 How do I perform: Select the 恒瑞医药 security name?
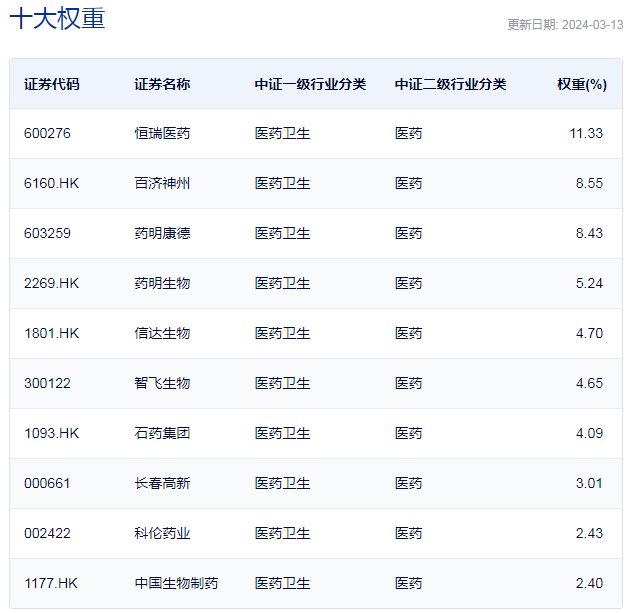pyautogui.click(x=162, y=133)
